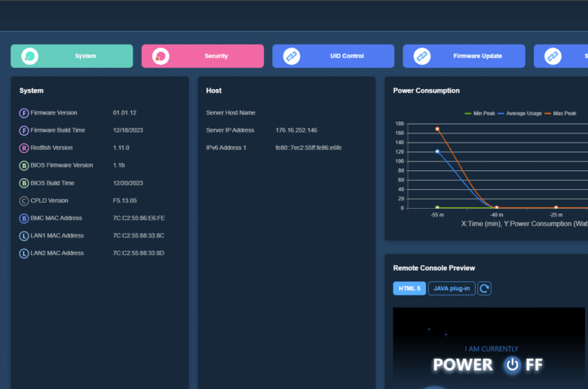The width and height of the screenshot is (588, 389).
Task: Click the server IP 176.16.252.146
Action: [x=296, y=130]
